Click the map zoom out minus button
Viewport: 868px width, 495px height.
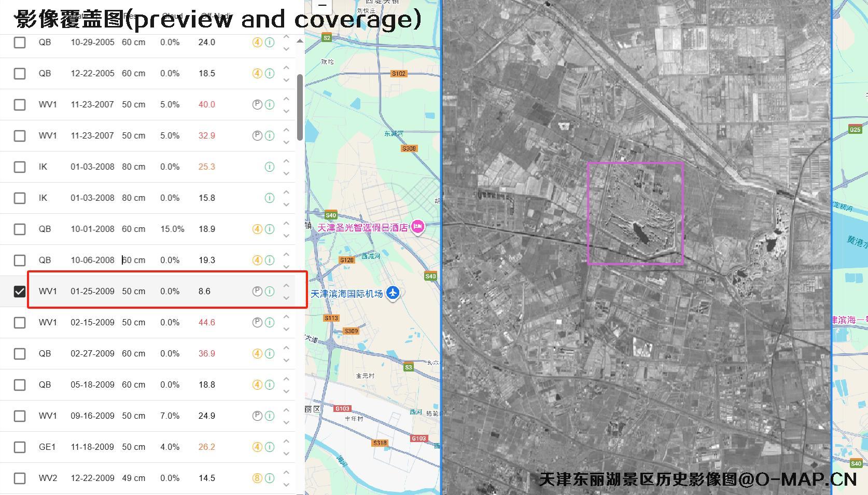click(322, 6)
